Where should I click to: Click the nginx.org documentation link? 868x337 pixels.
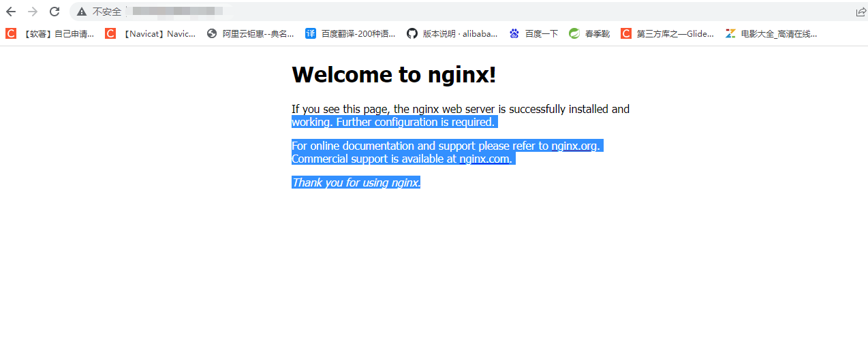[574, 146]
